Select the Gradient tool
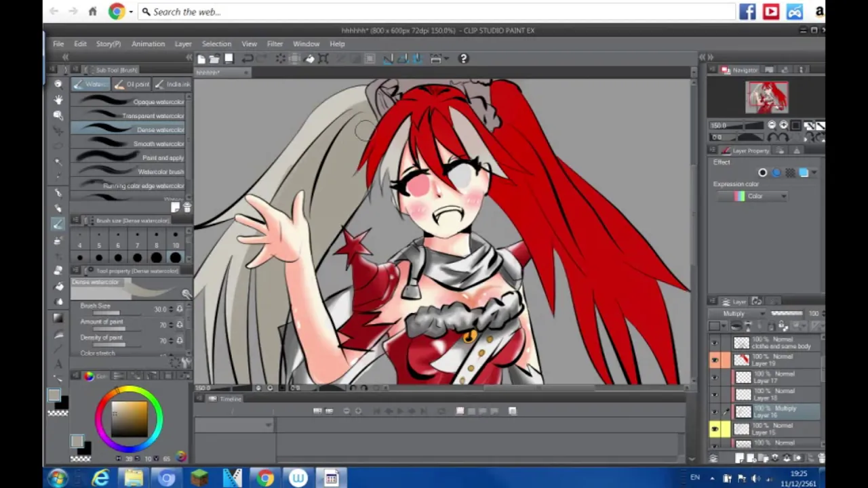This screenshot has height=488, width=868. click(58, 318)
